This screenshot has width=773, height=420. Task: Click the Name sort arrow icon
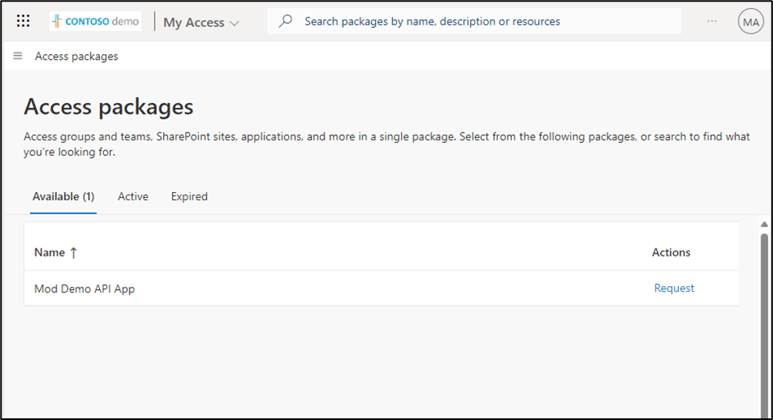pos(73,253)
